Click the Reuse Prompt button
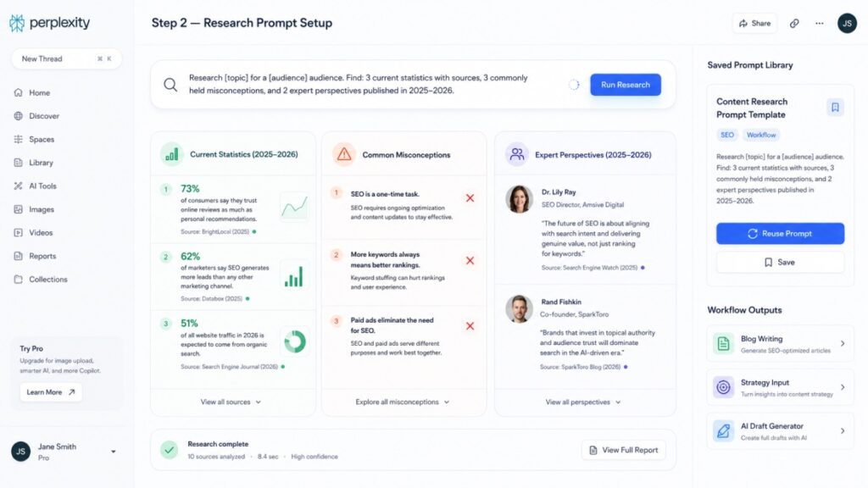The image size is (868, 488). pos(781,234)
